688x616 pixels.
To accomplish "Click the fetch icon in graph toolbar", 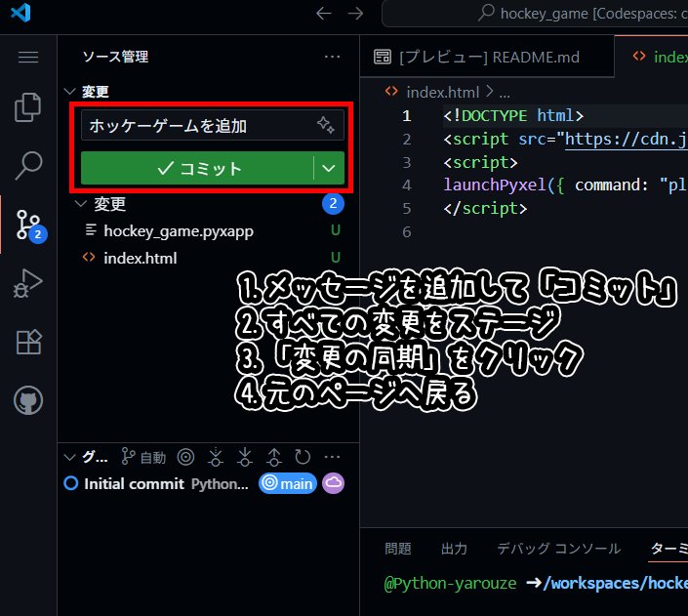I will click(x=216, y=457).
